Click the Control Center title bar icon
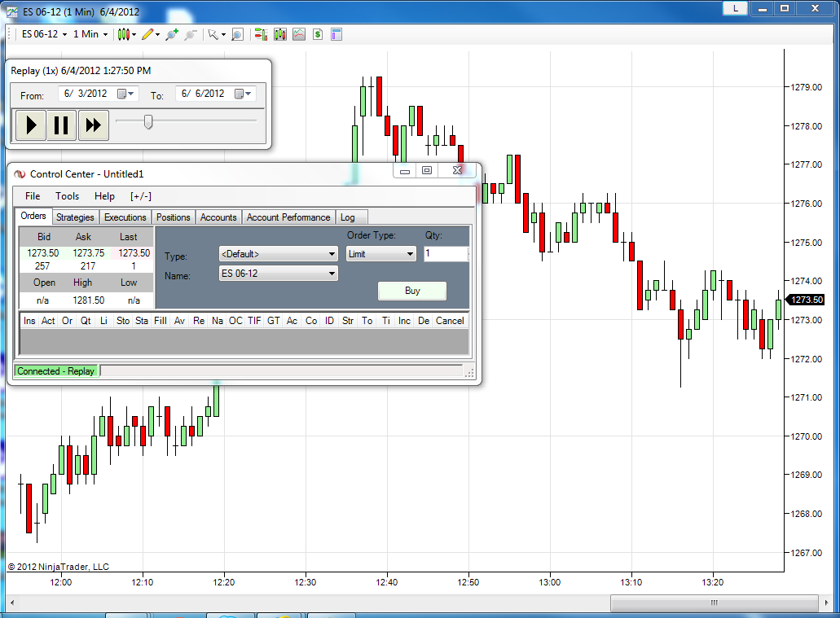Image resolution: width=840 pixels, height=618 pixels. [x=20, y=174]
